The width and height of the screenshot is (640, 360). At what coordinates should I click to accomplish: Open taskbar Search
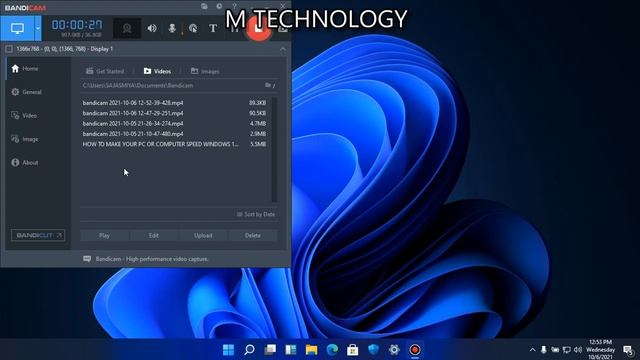(249, 350)
